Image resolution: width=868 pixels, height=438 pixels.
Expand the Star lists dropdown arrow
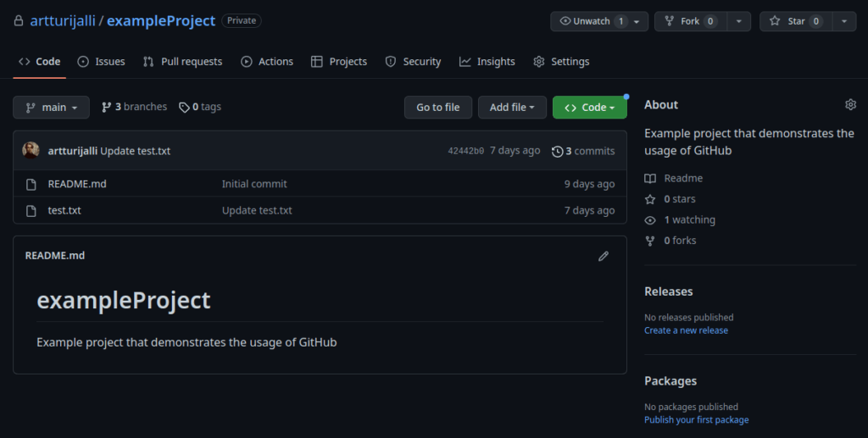(x=844, y=21)
